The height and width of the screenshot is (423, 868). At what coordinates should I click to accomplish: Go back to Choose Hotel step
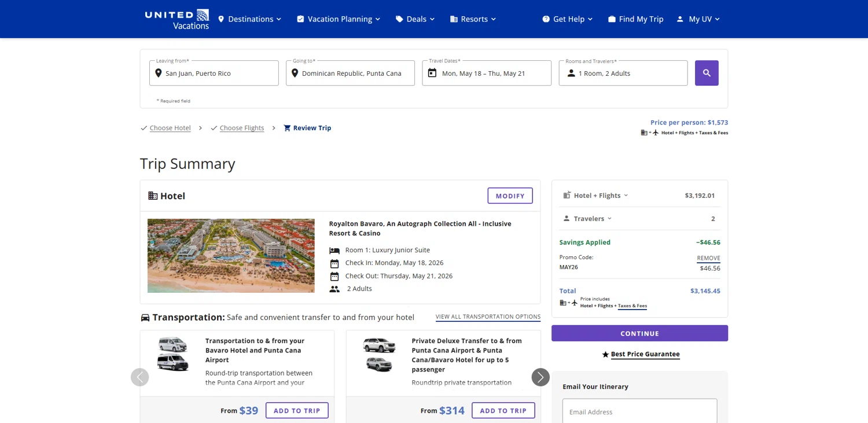click(x=170, y=128)
